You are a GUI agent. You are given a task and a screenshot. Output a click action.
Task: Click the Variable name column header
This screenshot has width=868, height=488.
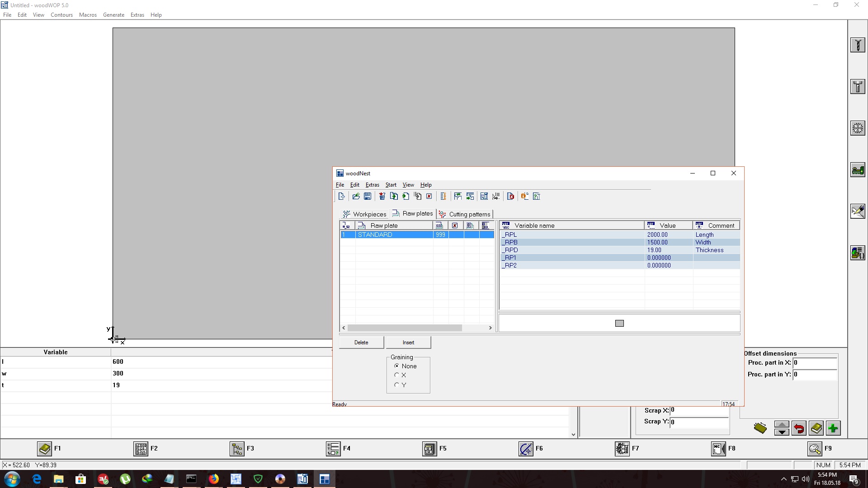(x=572, y=225)
